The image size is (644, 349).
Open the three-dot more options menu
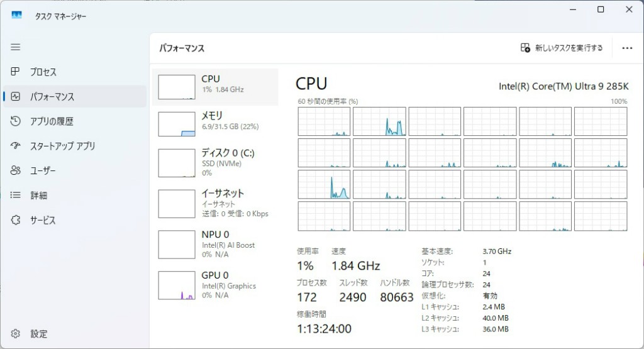627,48
